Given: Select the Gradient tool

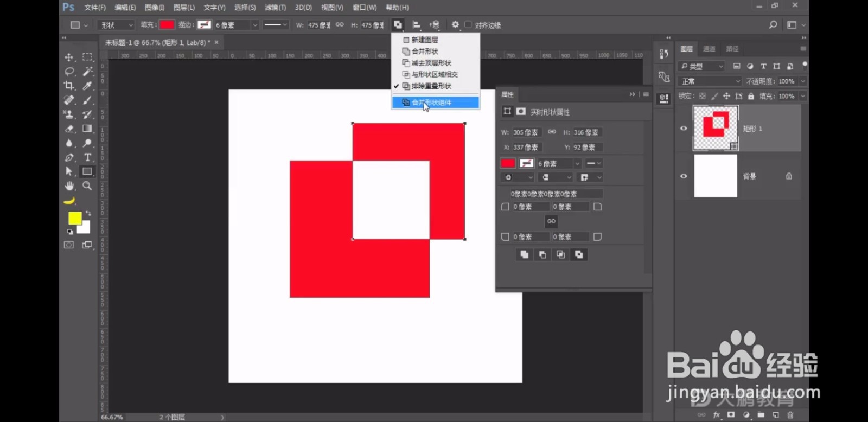Looking at the screenshot, I should coord(87,129).
